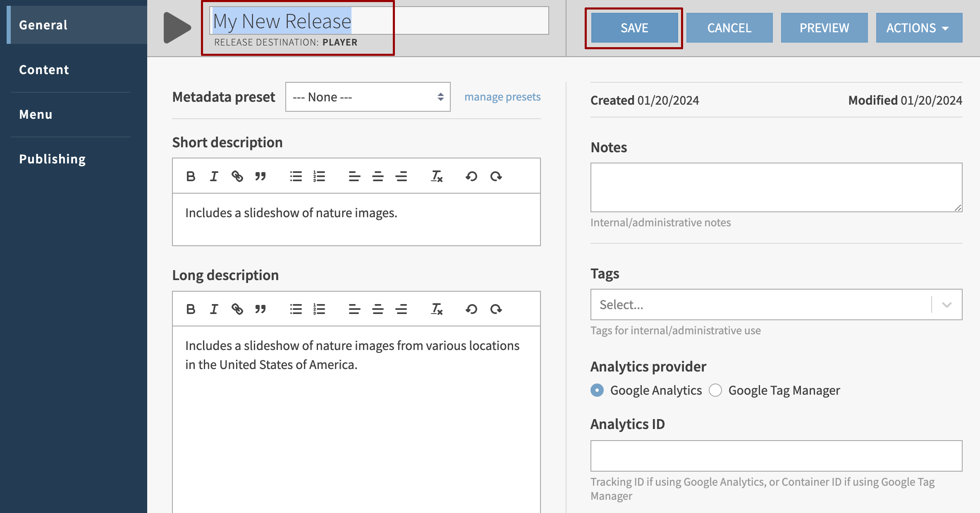Click undo icon in Long description toolbar

click(471, 309)
